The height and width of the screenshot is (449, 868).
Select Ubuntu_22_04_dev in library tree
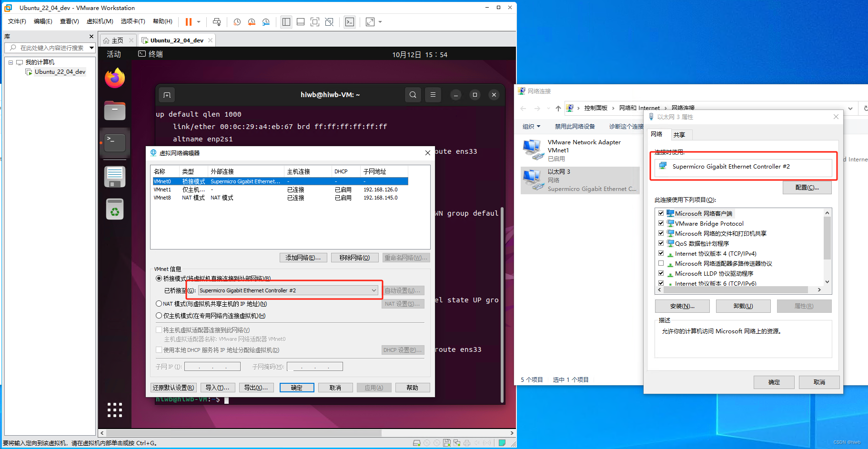(x=60, y=72)
